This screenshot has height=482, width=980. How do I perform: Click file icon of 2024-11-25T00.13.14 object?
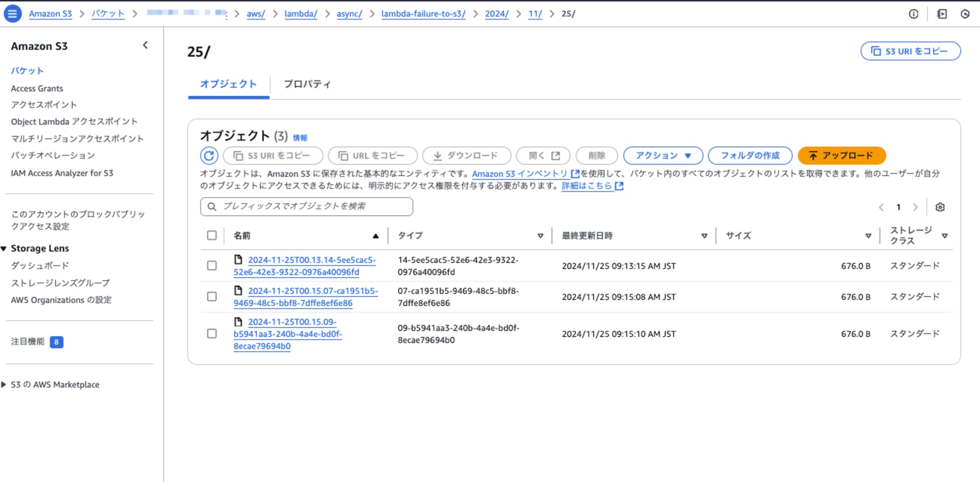click(238, 260)
